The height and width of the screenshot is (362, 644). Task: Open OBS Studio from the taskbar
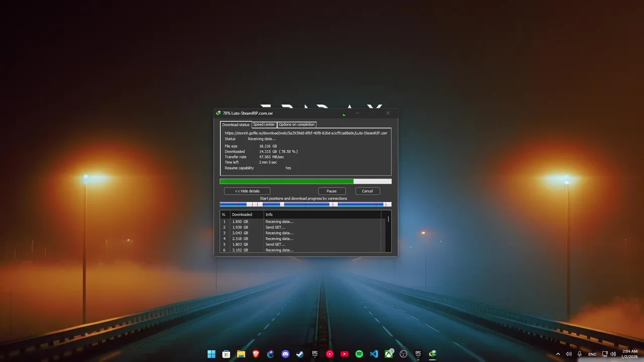pyautogui.click(x=404, y=354)
